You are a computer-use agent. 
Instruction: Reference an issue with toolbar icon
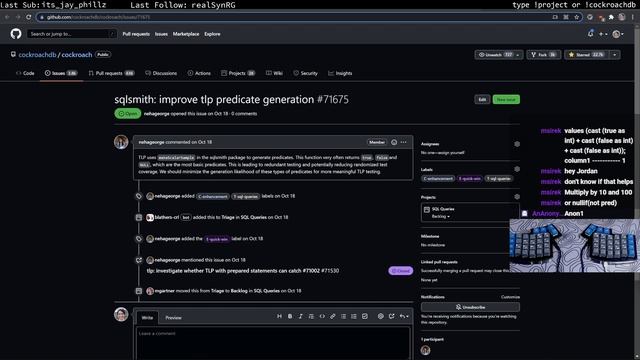tap(391, 316)
